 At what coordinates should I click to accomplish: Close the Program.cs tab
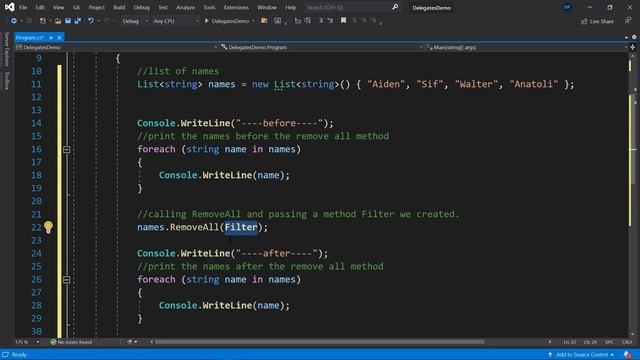(59, 38)
